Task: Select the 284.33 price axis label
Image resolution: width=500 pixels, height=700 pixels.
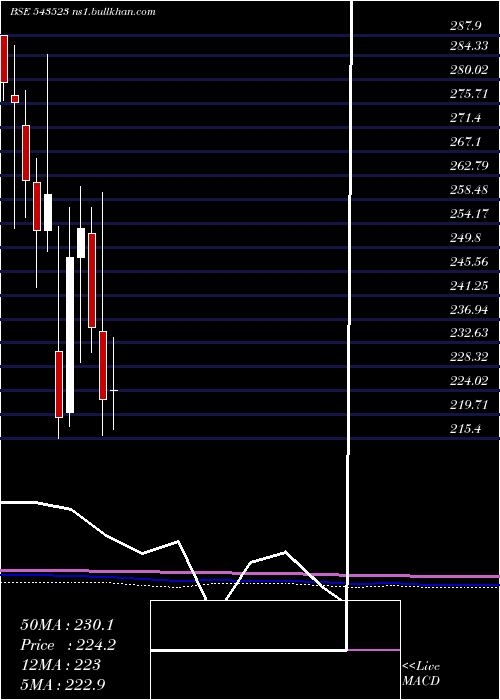Action: point(469,46)
